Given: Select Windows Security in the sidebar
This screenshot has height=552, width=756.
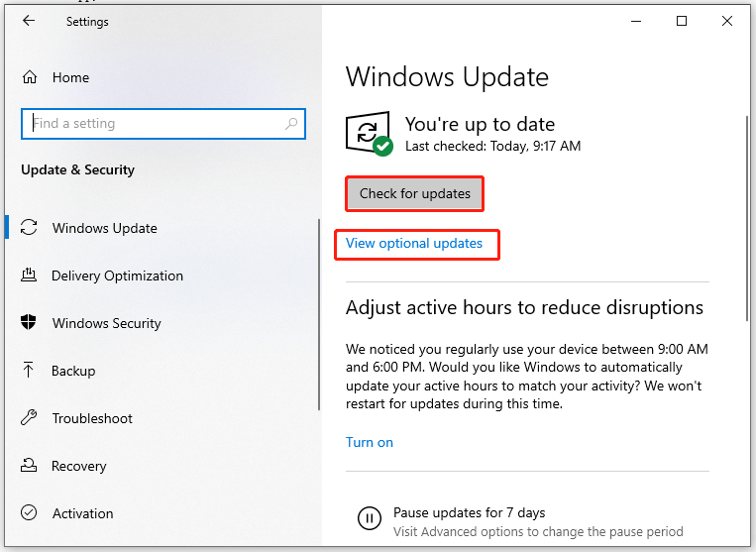Looking at the screenshot, I should tap(107, 323).
